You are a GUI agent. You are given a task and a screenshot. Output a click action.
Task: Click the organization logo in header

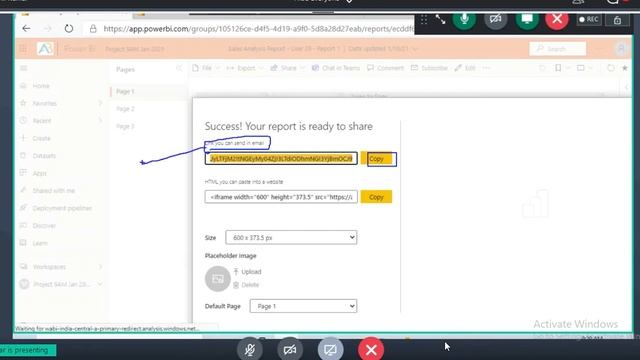pos(45,49)
